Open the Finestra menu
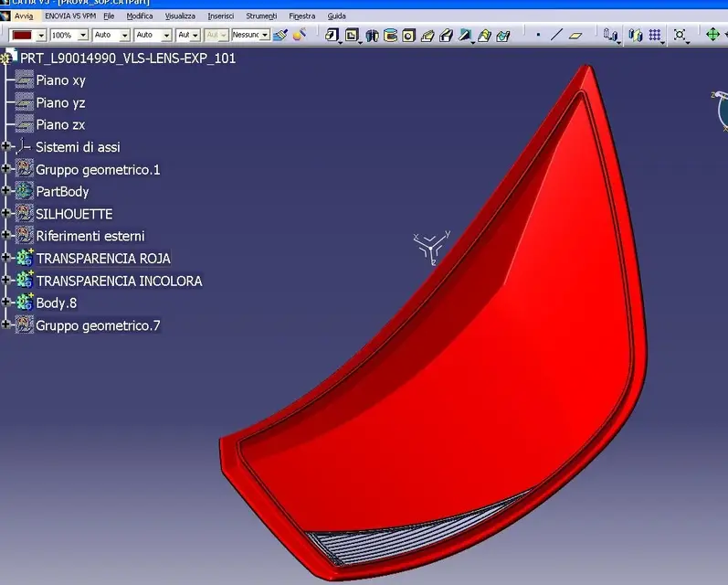The width and height of the screenshot is (728, 585). (302, 16)
